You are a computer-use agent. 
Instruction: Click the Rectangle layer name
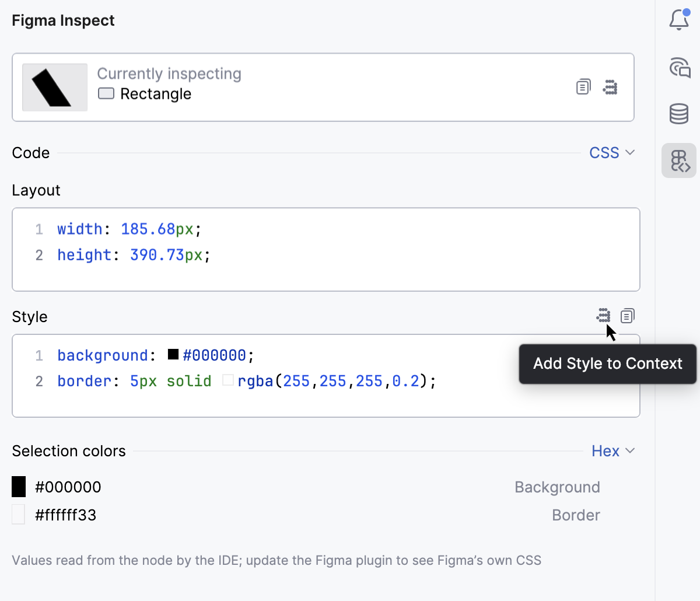pyautogui.click(x=156, y=94)
